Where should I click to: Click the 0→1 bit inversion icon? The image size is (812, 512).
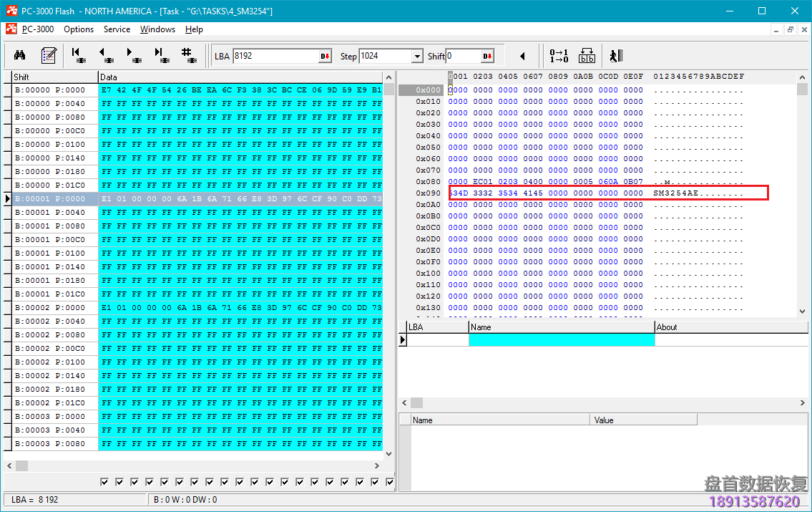(x=559, y=56)
